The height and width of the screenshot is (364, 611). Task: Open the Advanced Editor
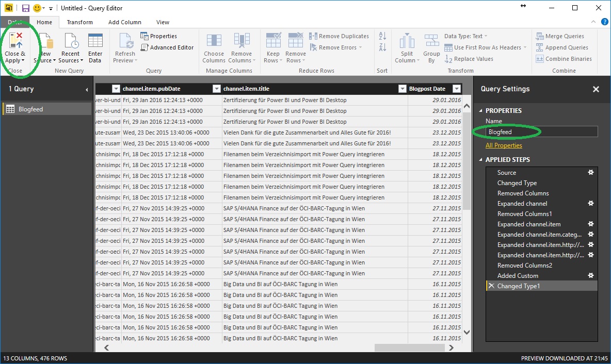pos(167,47)
